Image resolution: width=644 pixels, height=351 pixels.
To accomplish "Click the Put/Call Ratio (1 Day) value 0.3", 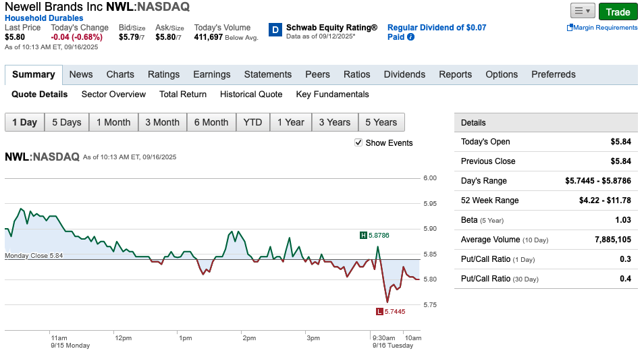I will tap(626, 259).
